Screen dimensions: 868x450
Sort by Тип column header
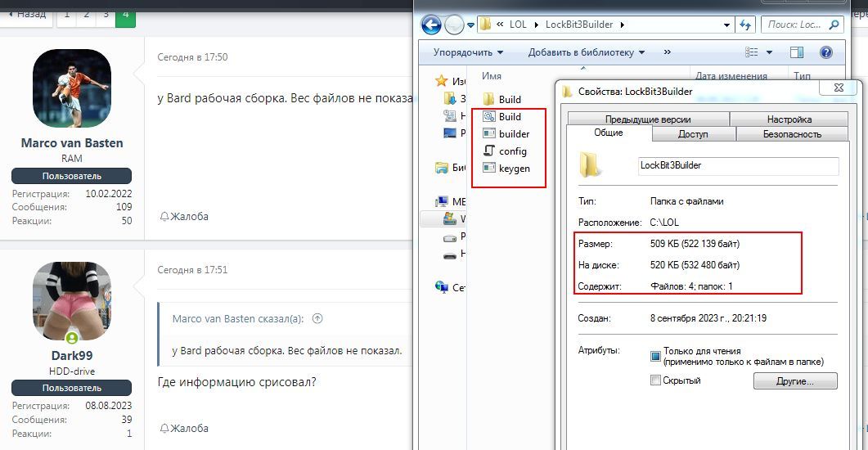point(802,76)
